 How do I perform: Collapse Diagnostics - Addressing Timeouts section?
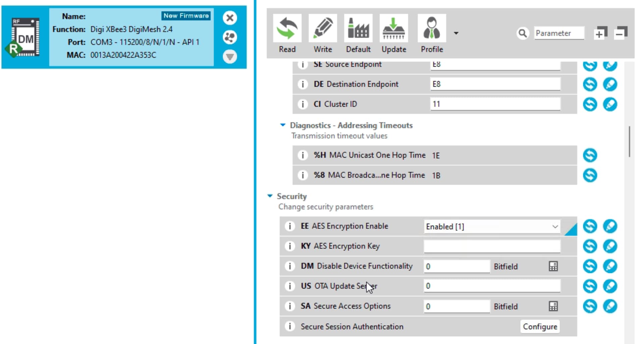pyautogui.click(x=283, y=125)
